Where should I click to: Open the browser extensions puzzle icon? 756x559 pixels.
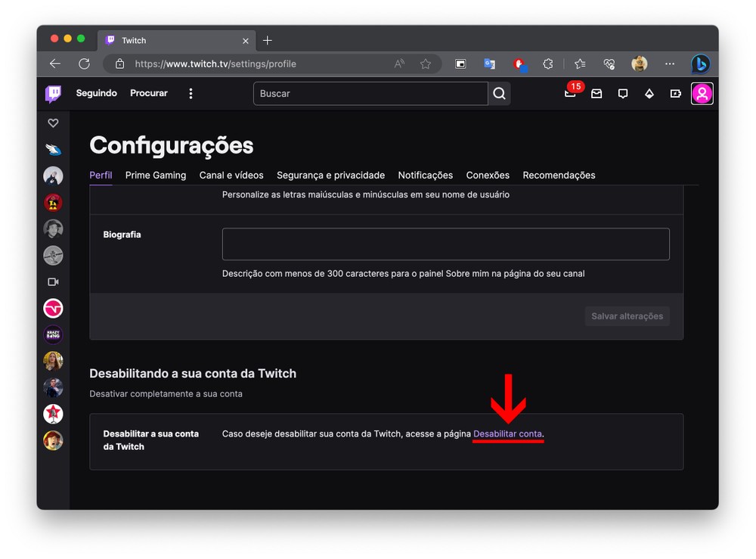point(547,64)
